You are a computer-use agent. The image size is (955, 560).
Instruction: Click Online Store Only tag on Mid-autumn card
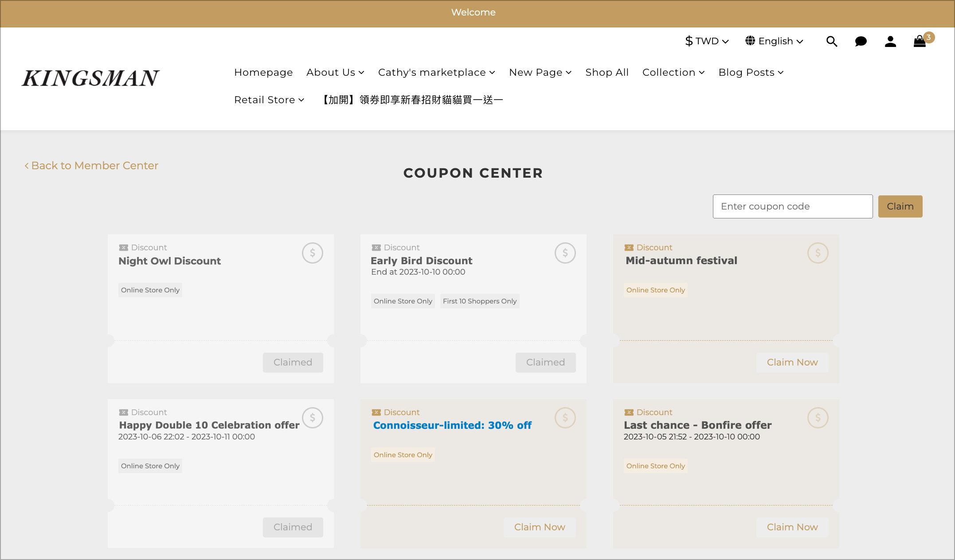656,290
